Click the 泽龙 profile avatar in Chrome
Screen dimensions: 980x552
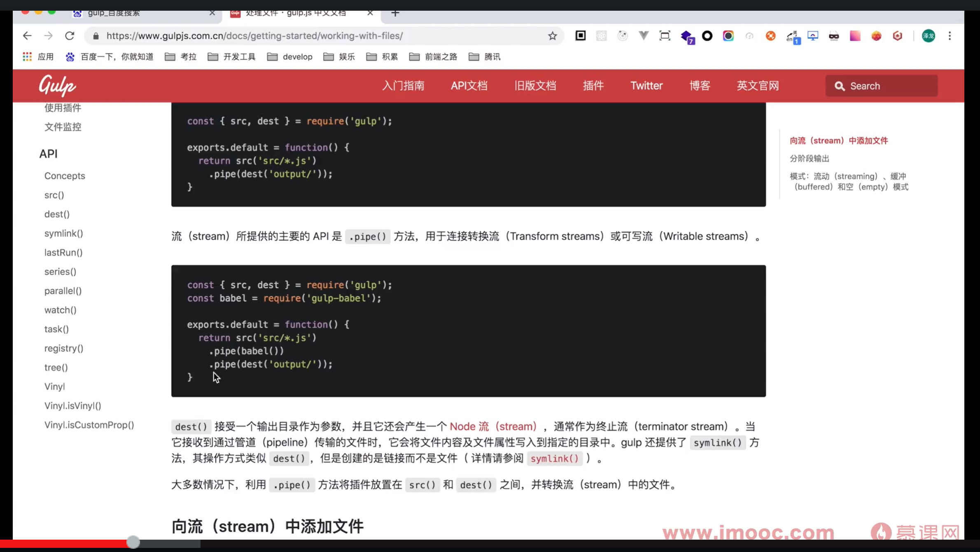(928, 36)
